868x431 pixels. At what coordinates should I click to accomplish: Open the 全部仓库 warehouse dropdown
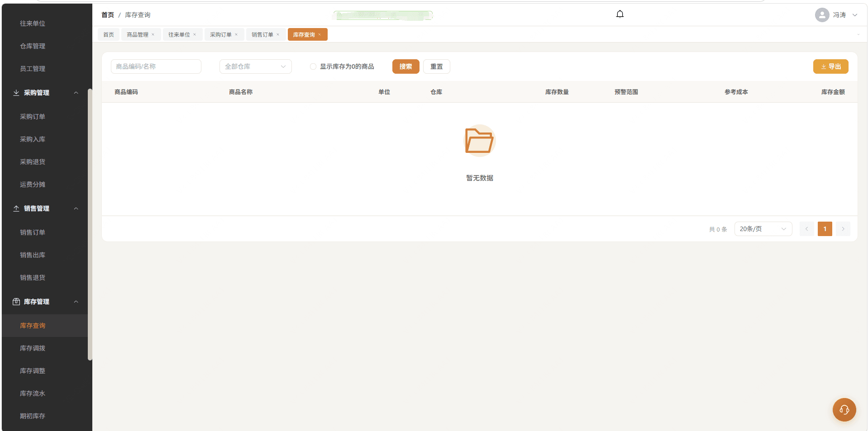click(x=256, y=66)
